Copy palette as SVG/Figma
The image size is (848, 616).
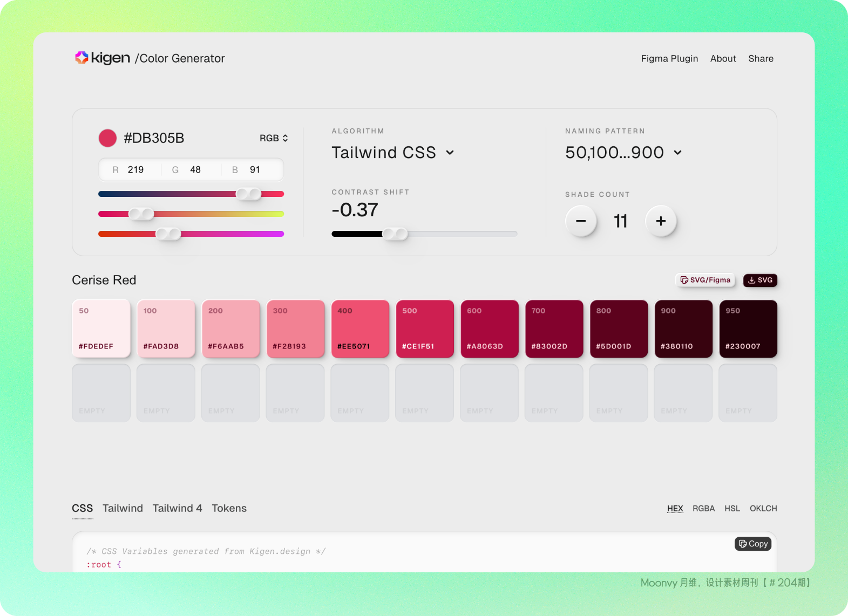(705, 280)
